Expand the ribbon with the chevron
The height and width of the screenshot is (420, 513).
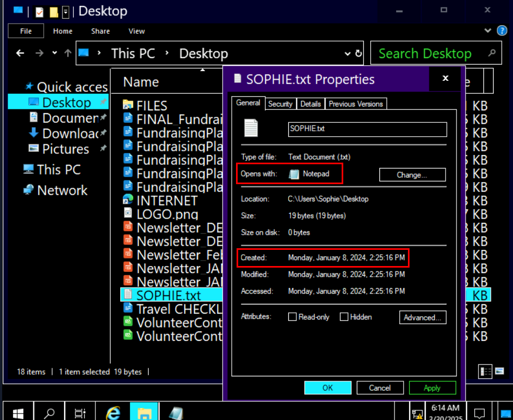pos(488,31)
